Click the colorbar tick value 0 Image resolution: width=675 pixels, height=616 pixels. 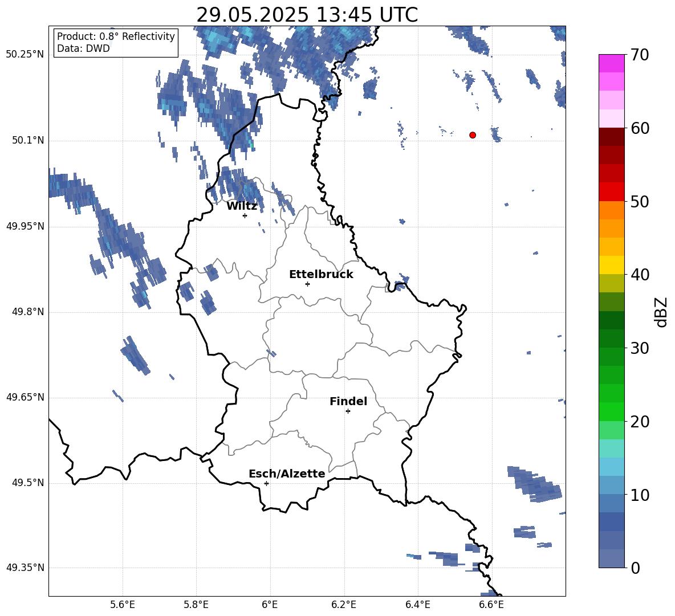click(x=635, y=568)
